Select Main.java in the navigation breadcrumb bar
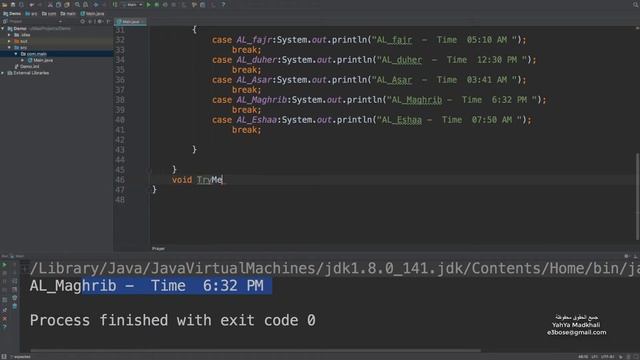Image resolution: width=640 pixels, height=360 pixels. (92, 13)
